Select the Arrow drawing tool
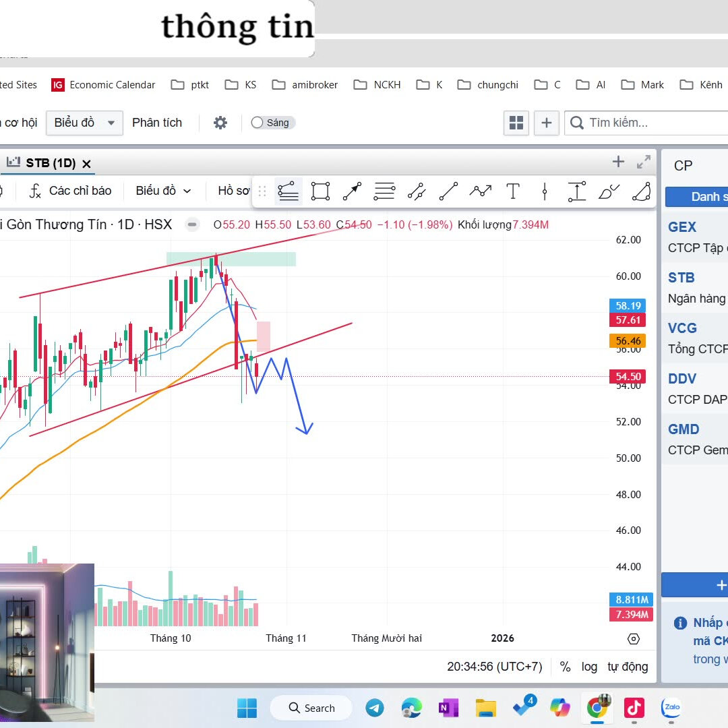 (351, 191)
